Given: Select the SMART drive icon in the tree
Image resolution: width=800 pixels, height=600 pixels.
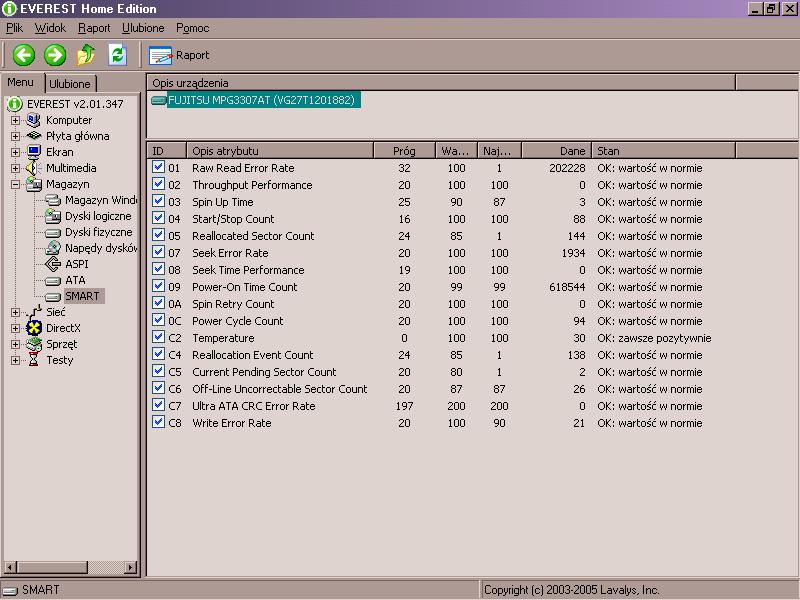Looking at the screenshot, I should (53, 296).
